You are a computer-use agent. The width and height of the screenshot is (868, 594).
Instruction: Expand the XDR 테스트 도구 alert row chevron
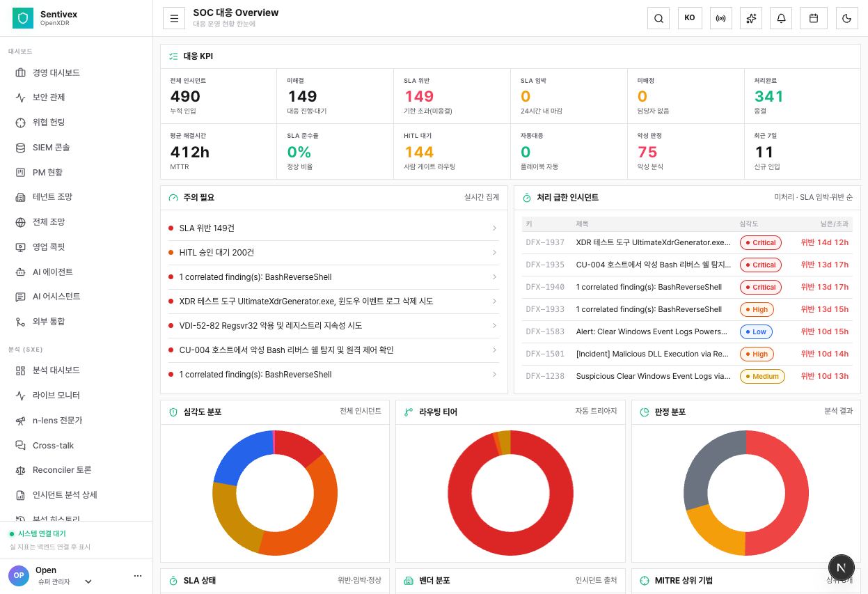point(494,302)
